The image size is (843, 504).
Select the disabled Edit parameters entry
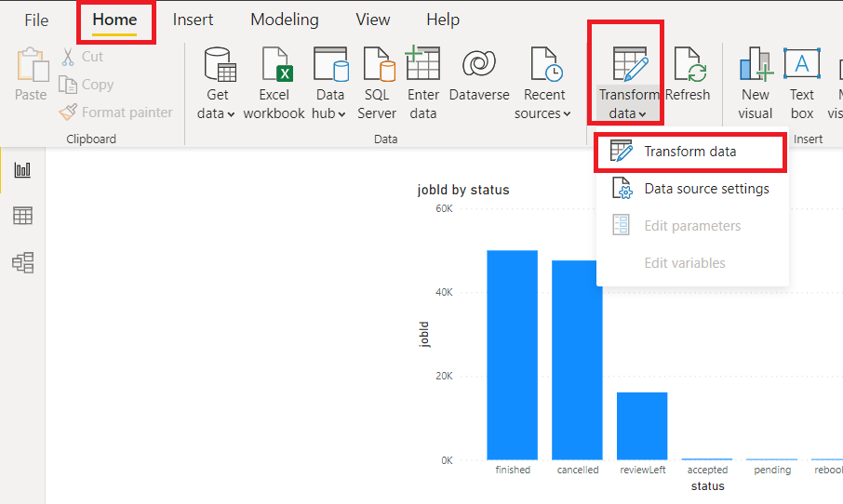click(691, 226)
